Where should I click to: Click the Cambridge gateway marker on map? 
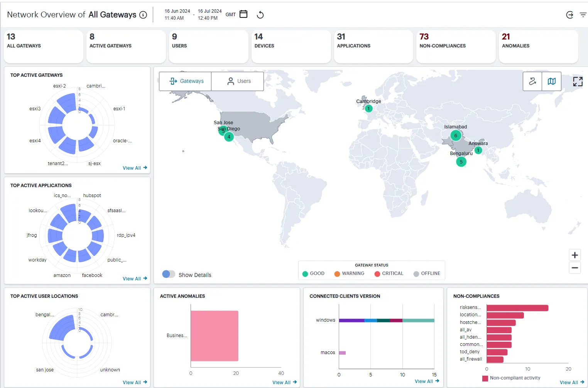368,108
